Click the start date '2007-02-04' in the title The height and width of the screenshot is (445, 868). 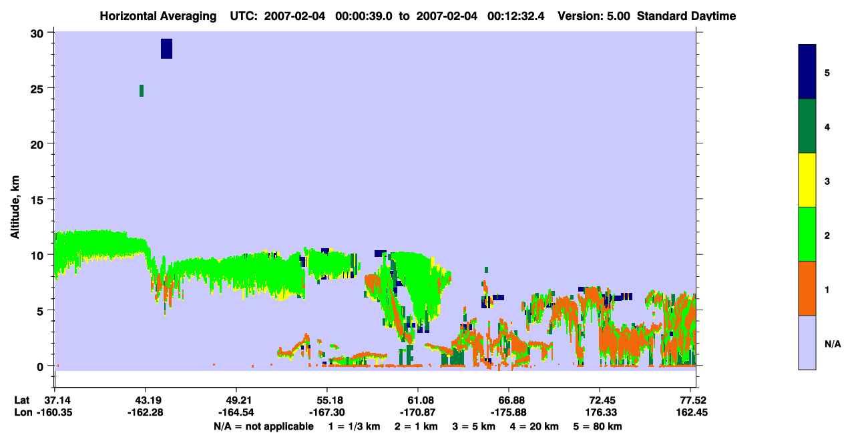coord(294,16)
